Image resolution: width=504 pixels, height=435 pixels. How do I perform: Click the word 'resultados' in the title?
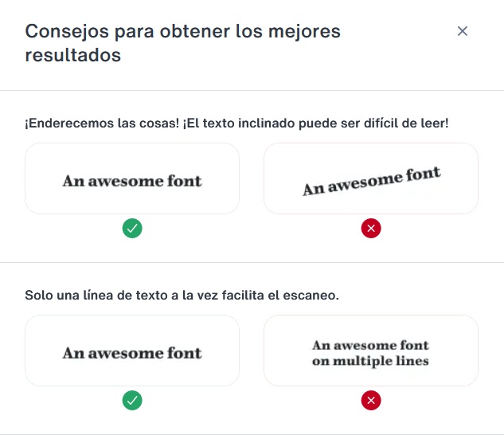point(73,56)
